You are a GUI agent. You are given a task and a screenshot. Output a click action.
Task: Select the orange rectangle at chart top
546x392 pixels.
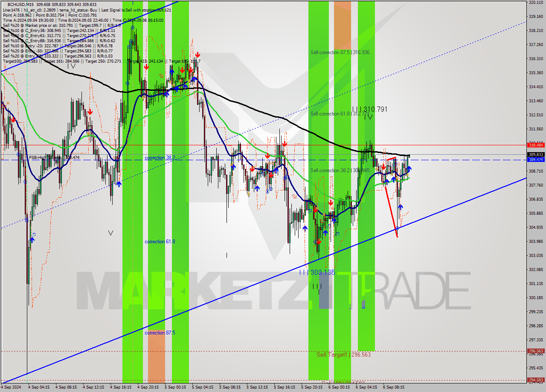pyautogui.click(x=343, y=25)
